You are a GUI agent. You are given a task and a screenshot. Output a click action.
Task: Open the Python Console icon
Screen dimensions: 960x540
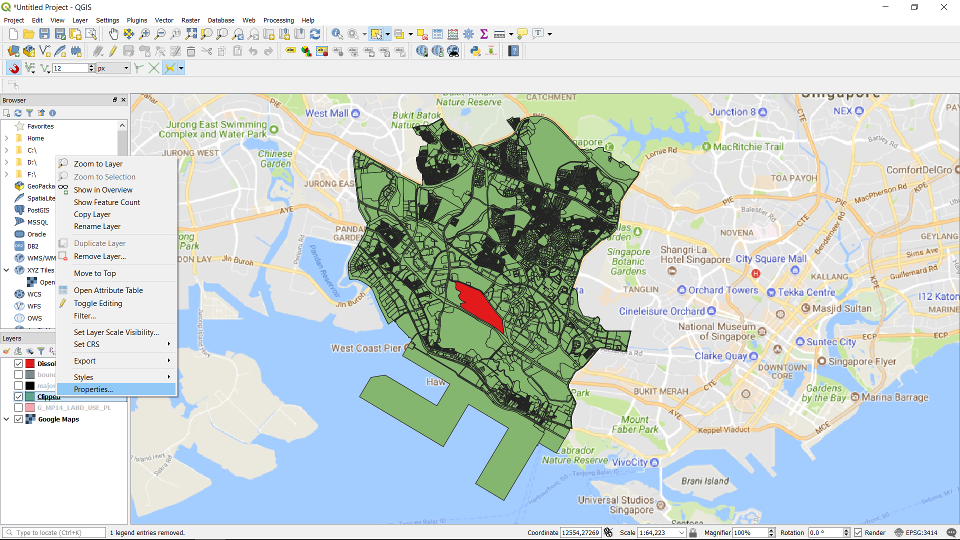pyautogui.click(x=475, y=51)
